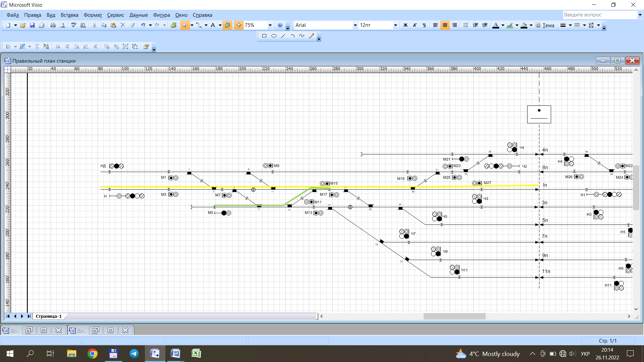644x362 pixels.
Task: Copy selection with the Copy icon
Action: click(x=104, y=25)
